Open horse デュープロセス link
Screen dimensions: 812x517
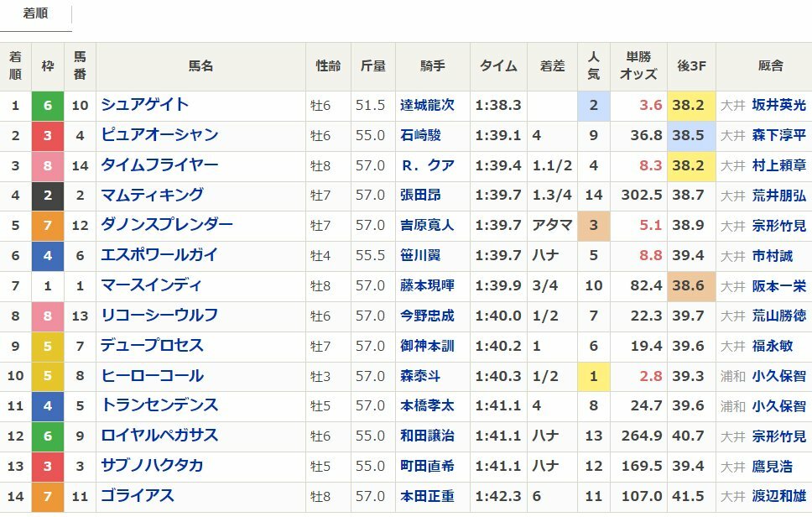pyautogui.click(x=153, y=346)
